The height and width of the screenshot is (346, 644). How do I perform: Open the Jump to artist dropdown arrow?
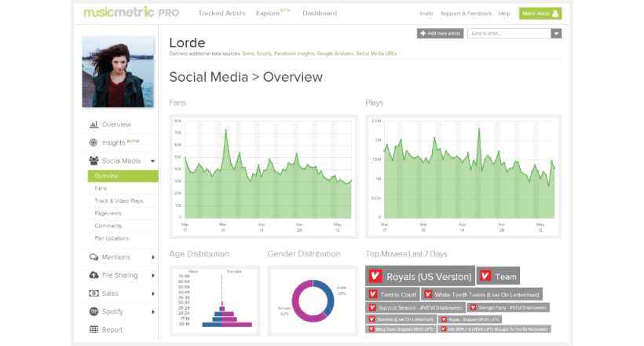556,33
